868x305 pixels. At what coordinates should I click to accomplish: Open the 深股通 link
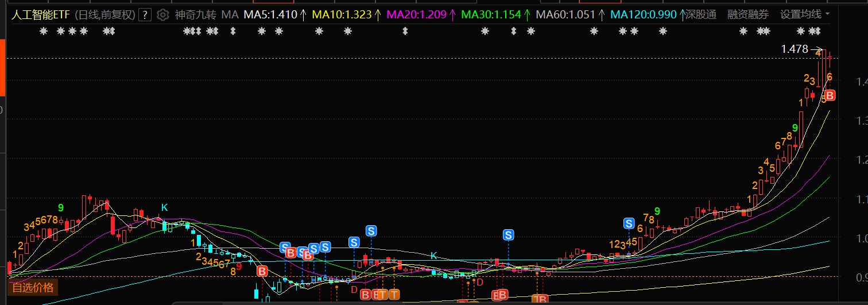701,14
